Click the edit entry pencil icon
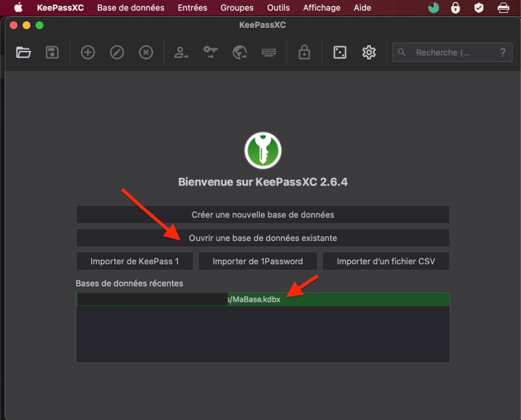Image resolution: width=521 pixels, height=420 pixels. 117,53
